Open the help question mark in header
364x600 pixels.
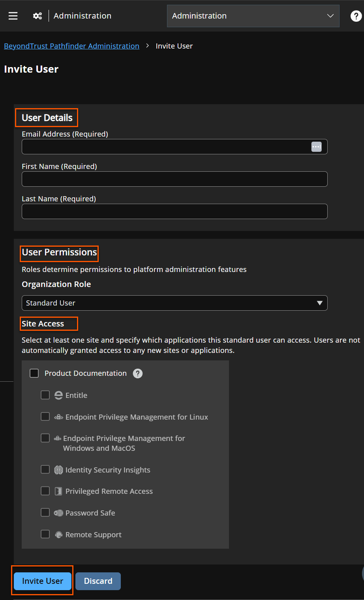[x=356, y=16]
